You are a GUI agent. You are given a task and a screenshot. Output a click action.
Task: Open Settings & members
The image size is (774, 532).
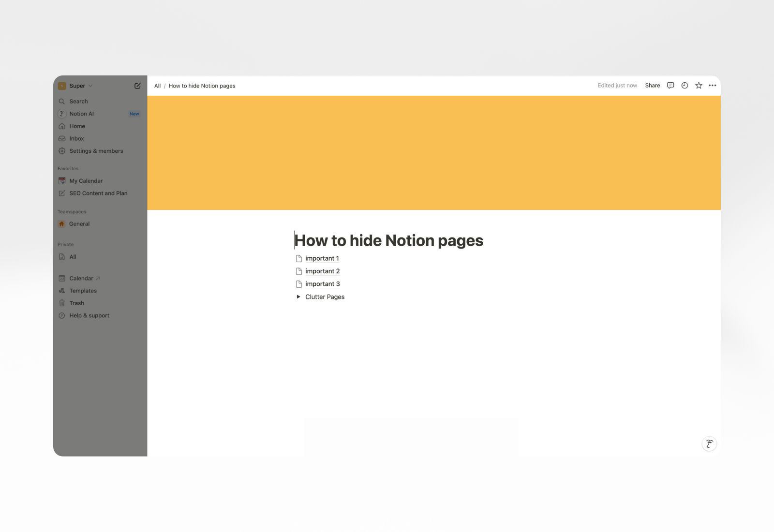(x=96, y=151)
